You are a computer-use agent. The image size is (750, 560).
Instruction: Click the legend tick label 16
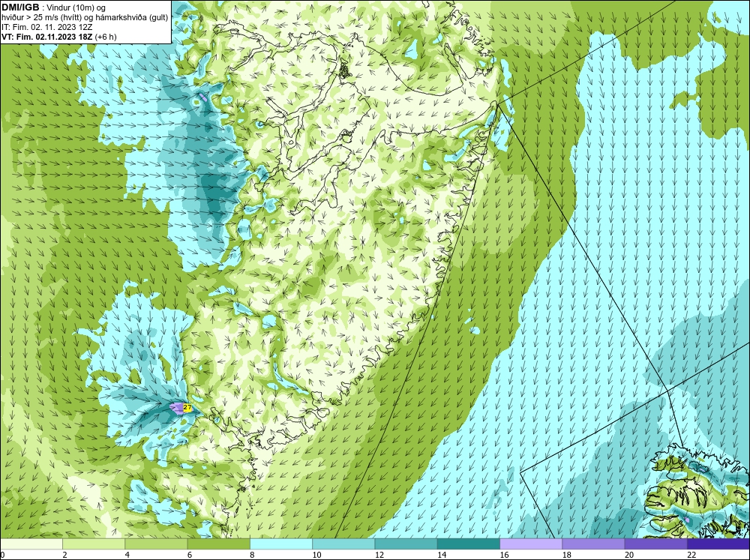point(504,555)
